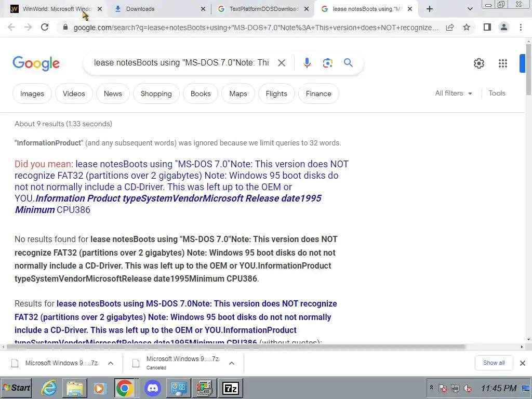
Task: Open the Chrome profile avatar
Action: coord(504,27)
